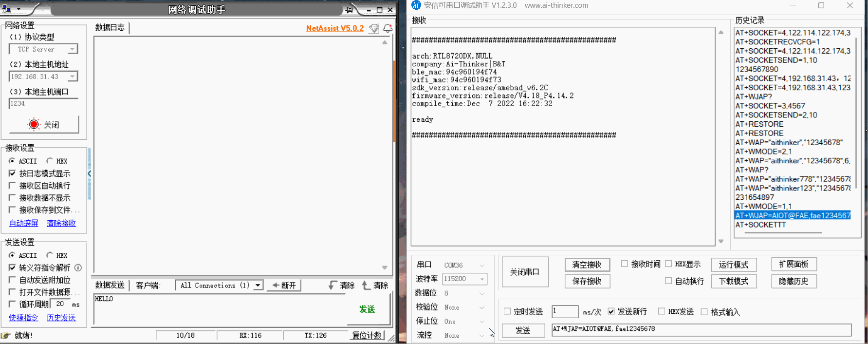Toggle 接收时间 checkbox
Viewport: 868px width, 344px height.
(x=625, y=264)
